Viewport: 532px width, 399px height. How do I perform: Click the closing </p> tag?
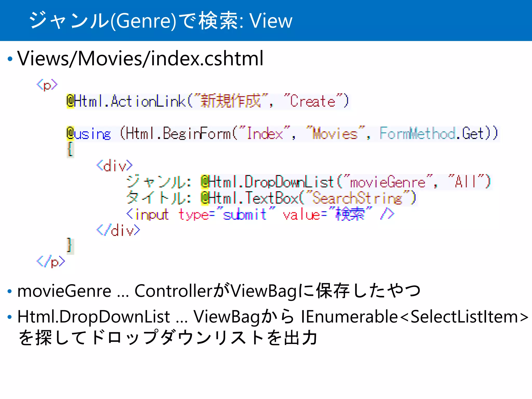click(51, 262)
